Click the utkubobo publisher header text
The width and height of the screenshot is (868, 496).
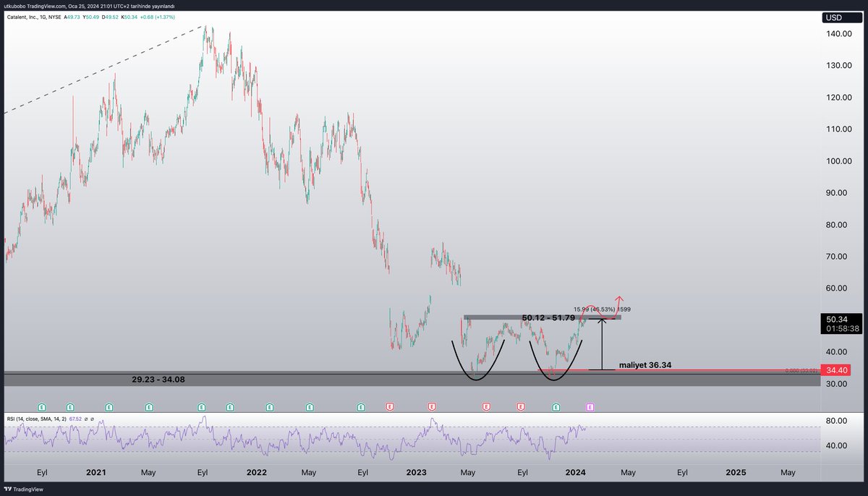(x=90, y=6)
